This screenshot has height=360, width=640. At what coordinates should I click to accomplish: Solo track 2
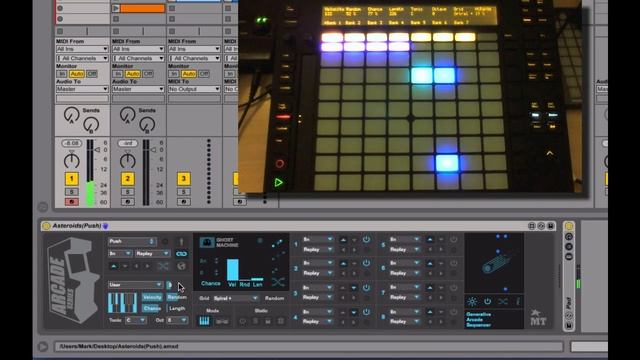127,192
